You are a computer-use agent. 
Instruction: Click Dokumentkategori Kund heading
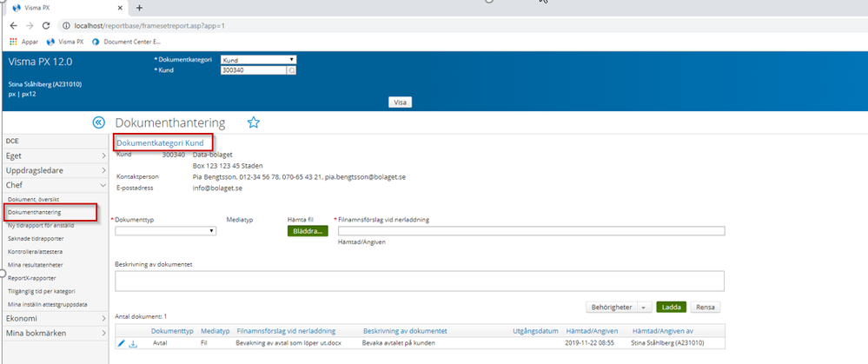pos(160,142)
